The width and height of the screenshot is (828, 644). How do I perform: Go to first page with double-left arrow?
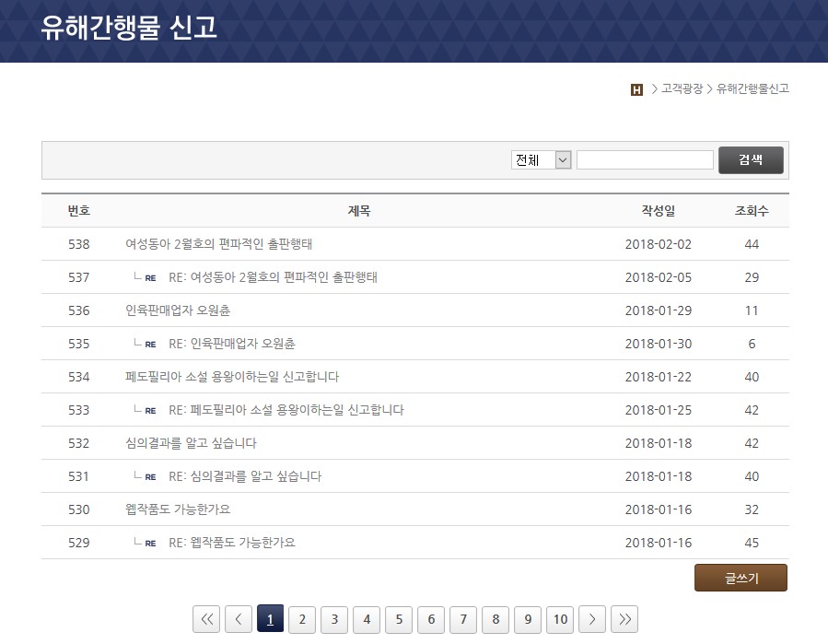(205, 619)
